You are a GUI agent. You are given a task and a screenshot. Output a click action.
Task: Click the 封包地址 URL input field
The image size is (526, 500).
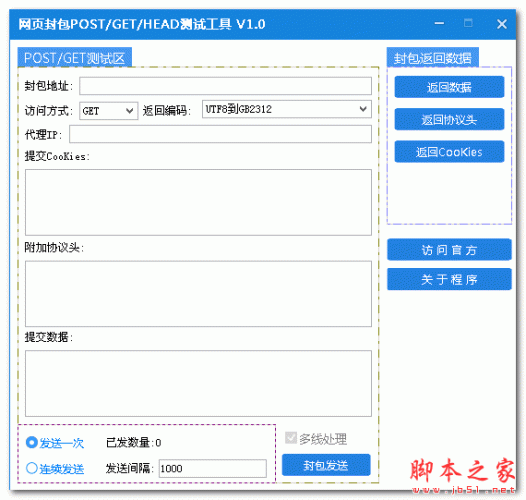tap(225, 86)
